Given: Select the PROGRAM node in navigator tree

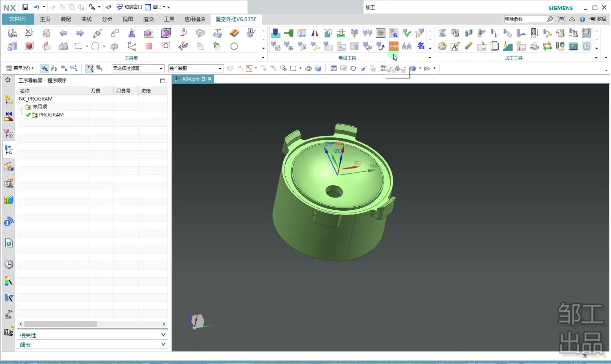Looking at the screenshot, I should pos(51,115).
